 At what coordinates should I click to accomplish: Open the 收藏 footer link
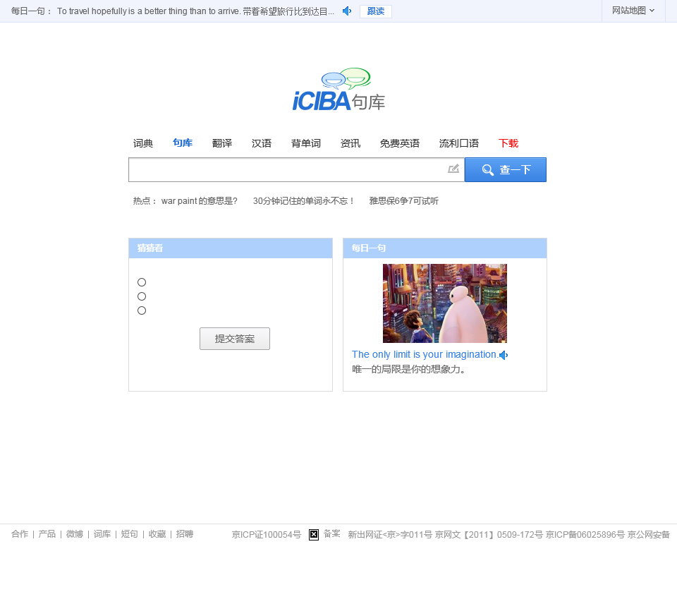point(157,534)
